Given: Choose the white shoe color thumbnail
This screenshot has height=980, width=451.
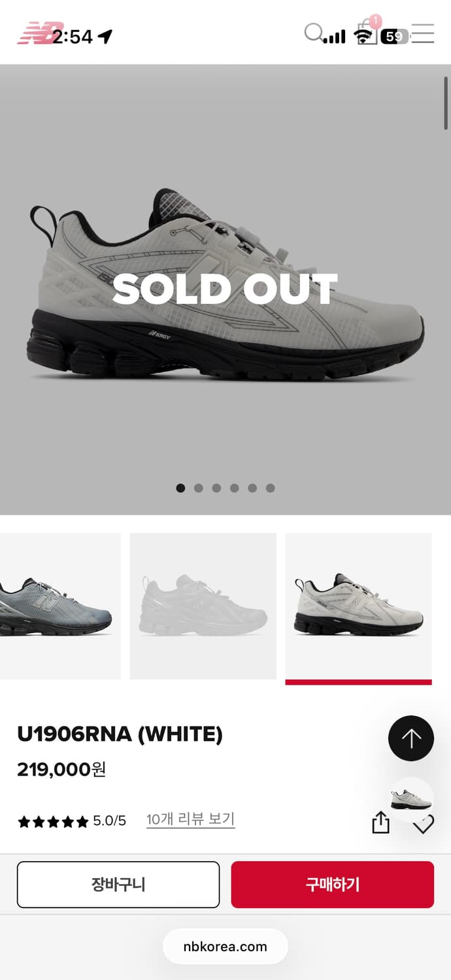Looking at the screenshot, I should pos(359,606).
